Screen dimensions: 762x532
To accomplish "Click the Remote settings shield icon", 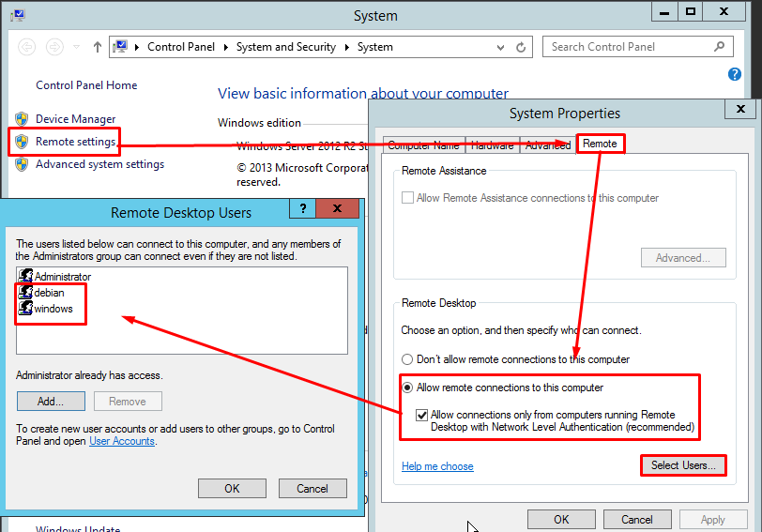I will point(22,142).
